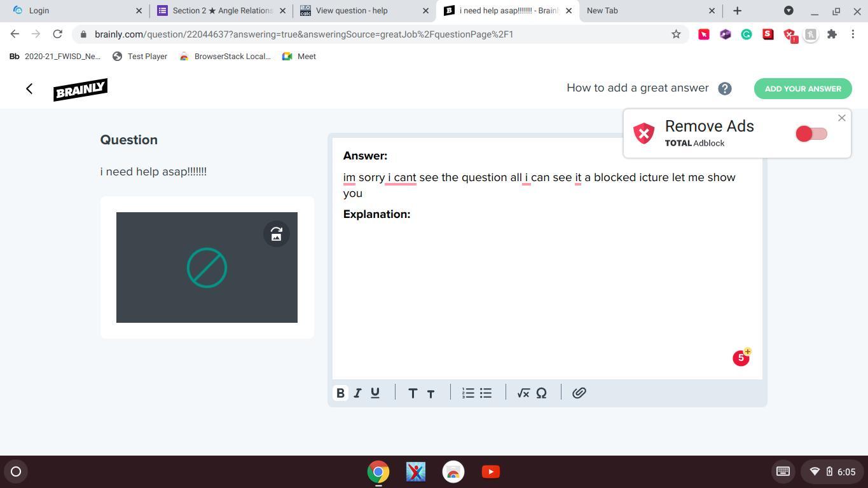The height and width of the screenshot is (488, 868).
Task: Reload the page
Action: [x=58, y=34]
